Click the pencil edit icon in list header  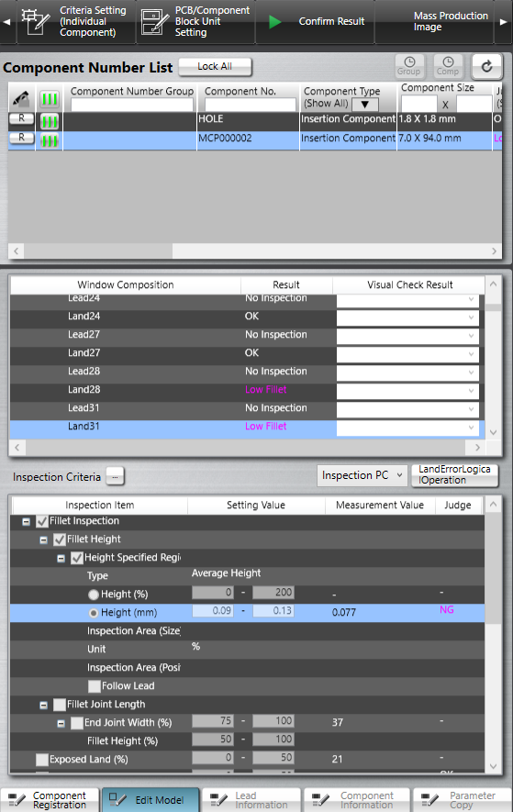click(21, 98)
